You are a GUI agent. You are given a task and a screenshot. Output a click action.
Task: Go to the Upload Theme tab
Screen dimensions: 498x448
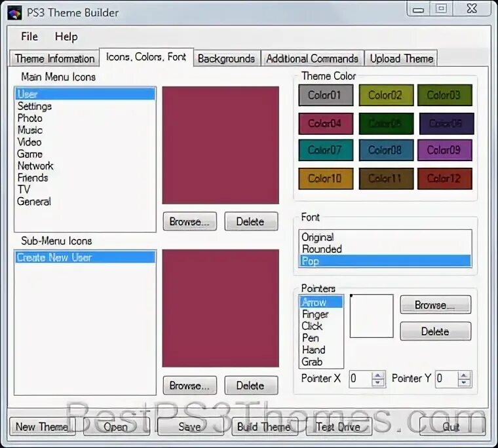point(402,58)
